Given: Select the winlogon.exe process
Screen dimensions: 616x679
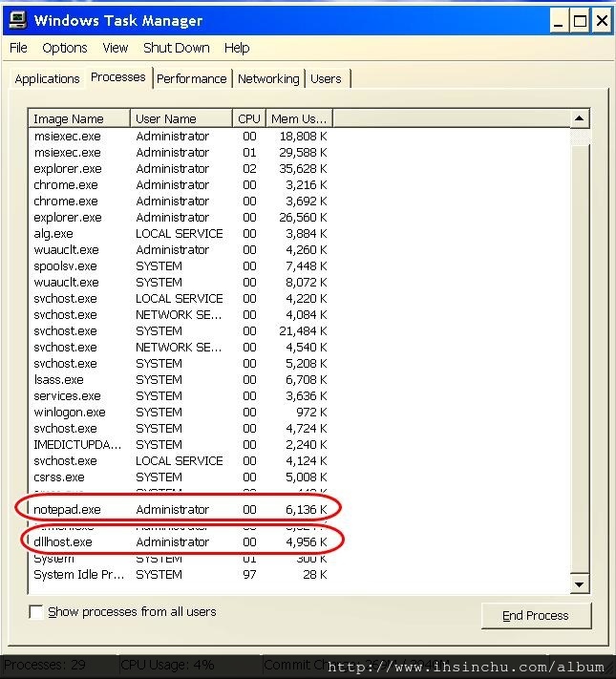Looking at the screenshot, I should [x=181, y=413].
